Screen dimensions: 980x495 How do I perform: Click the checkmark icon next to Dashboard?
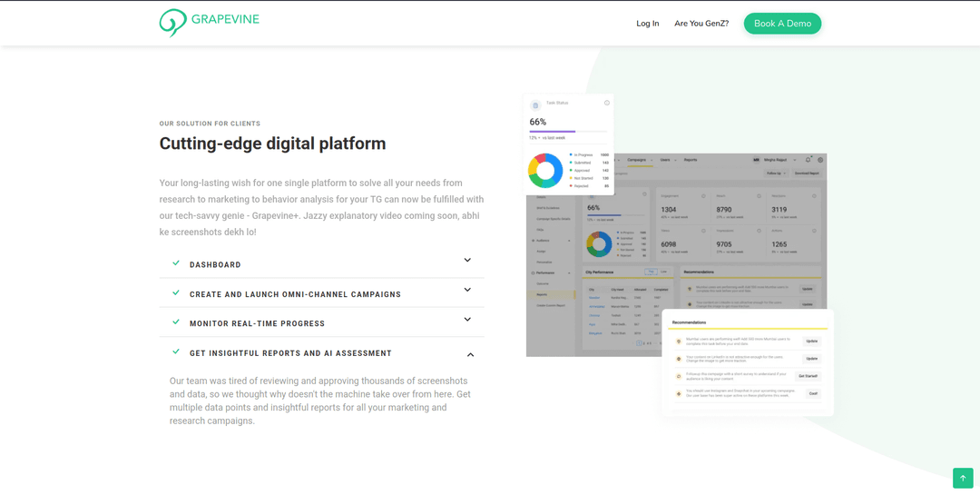[176, 263]
